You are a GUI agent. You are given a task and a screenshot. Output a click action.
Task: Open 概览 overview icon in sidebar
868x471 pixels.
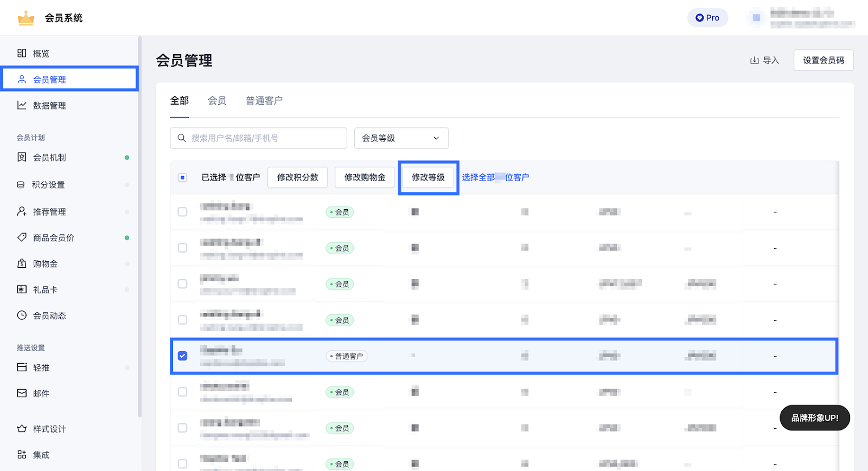coord(22,53)
